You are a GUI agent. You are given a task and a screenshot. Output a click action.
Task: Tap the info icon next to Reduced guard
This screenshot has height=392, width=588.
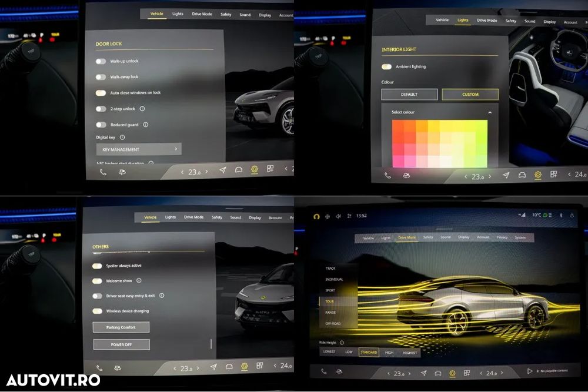145,125
